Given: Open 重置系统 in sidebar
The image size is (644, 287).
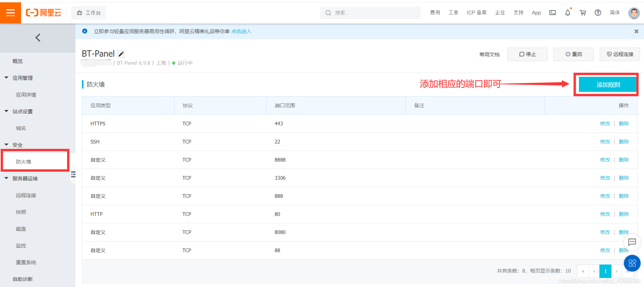Looking at the screenshot, I should pos(26,263).
